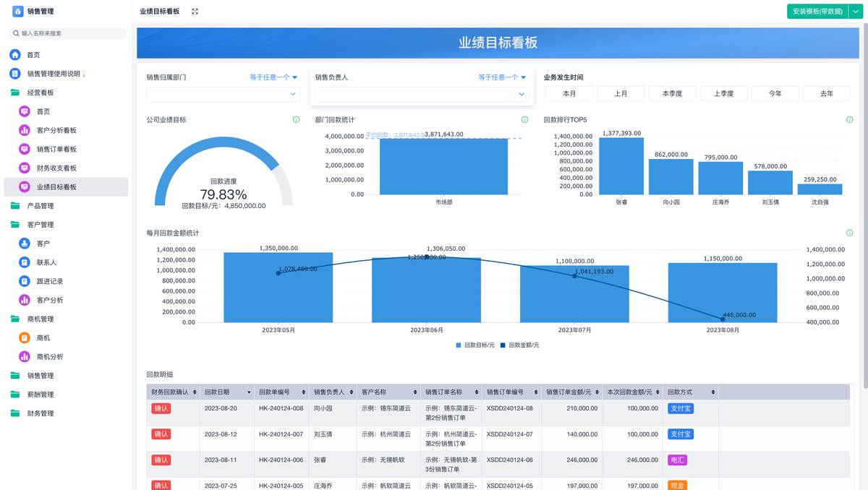Open the 销售归属部门 dropdown field
This screenshot has width=868, height=490.
pos(223,94)
